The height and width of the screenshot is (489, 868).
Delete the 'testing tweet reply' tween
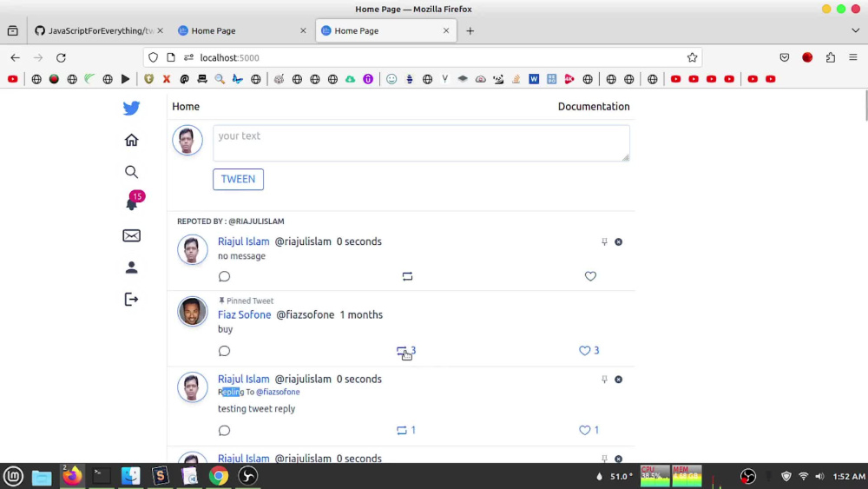coord(618,380)
